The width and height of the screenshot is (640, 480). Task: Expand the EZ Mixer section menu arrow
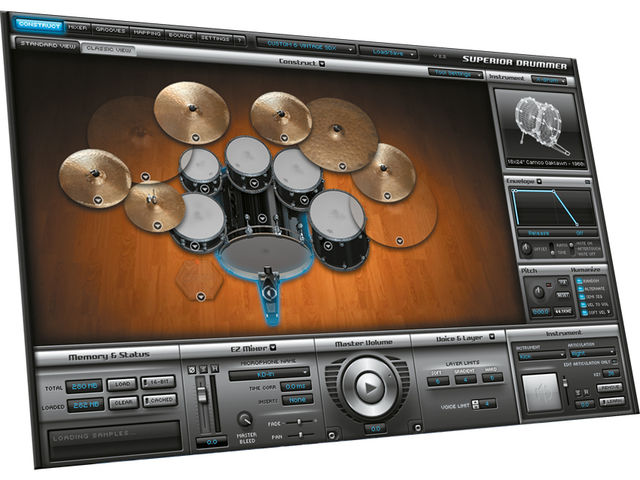point(273,348)
